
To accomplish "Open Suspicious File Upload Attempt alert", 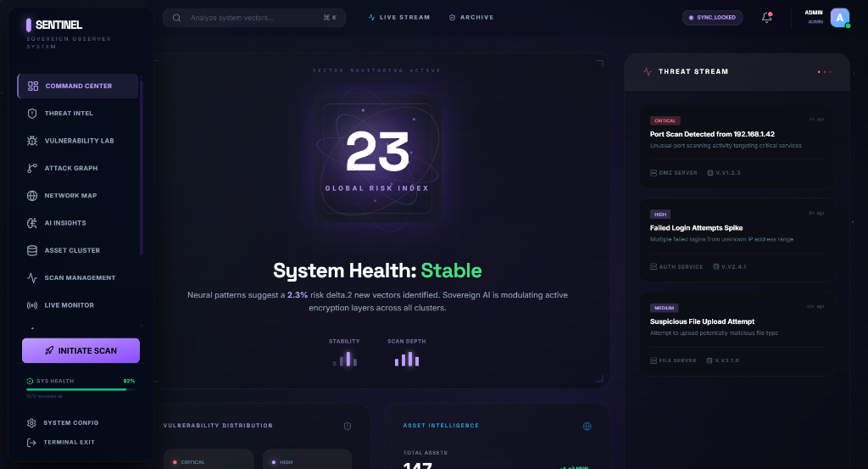I will pos(737,334).
